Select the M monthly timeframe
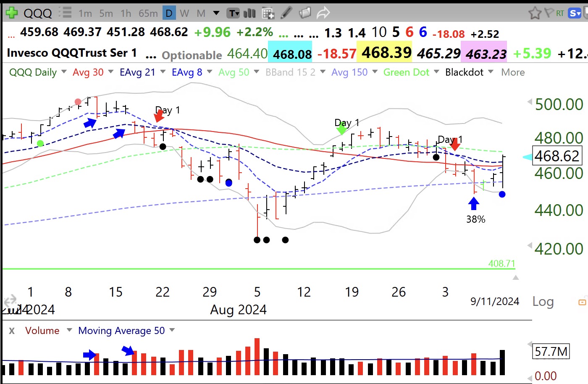Image resolution: width=588 pixels, height=384 pixels. pyautogui.click(x=201, y=13)
